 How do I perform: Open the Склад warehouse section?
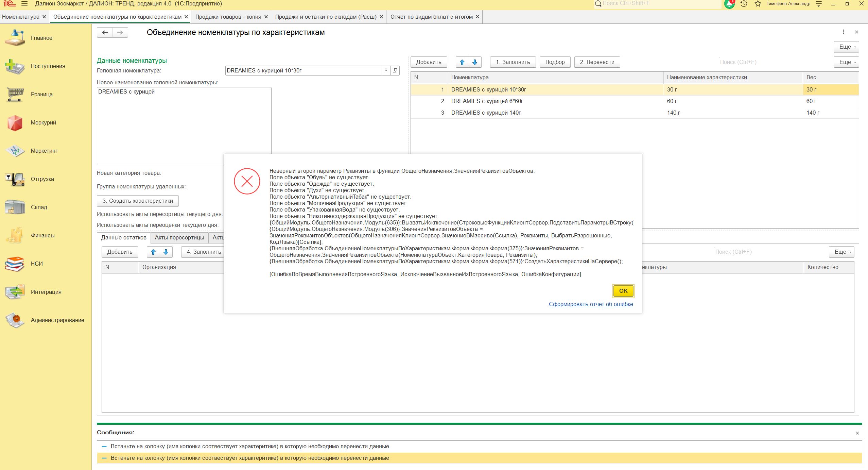15,207
